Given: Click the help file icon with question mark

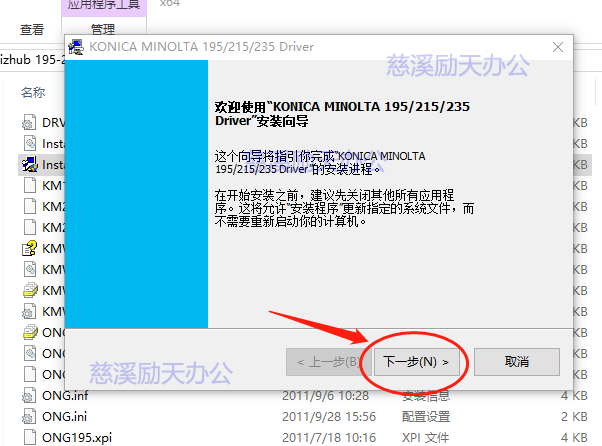Looking at the screenshot, I should 30,248.
